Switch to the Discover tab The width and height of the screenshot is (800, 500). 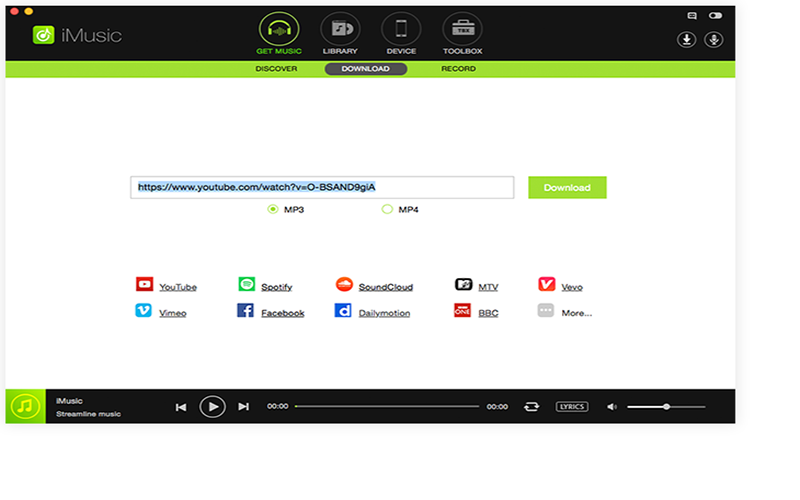point(276,68)
